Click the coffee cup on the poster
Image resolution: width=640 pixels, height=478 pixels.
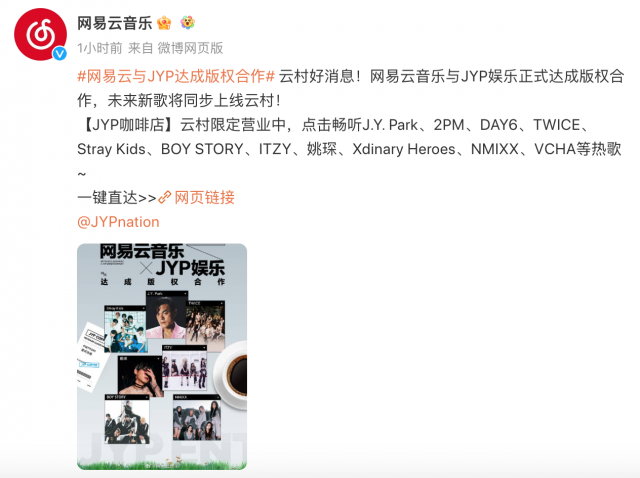[231, 374]
